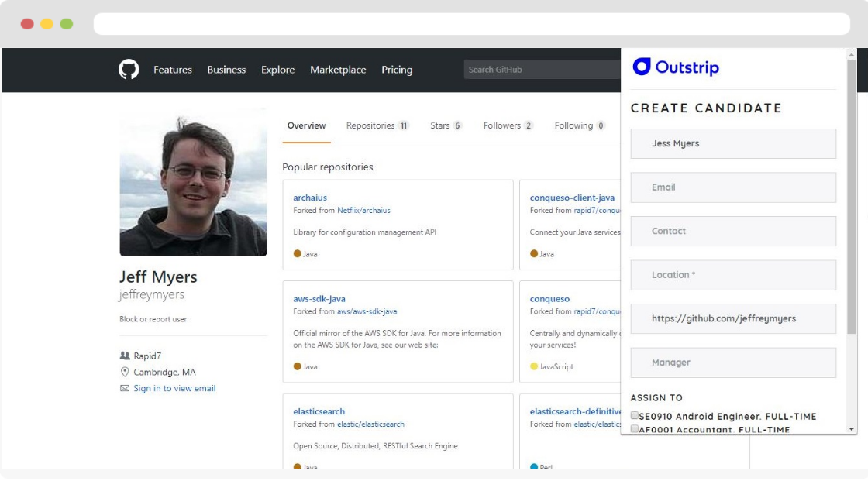Click the Email input field
Screen dimensions: 868x488
coord(733,187)
